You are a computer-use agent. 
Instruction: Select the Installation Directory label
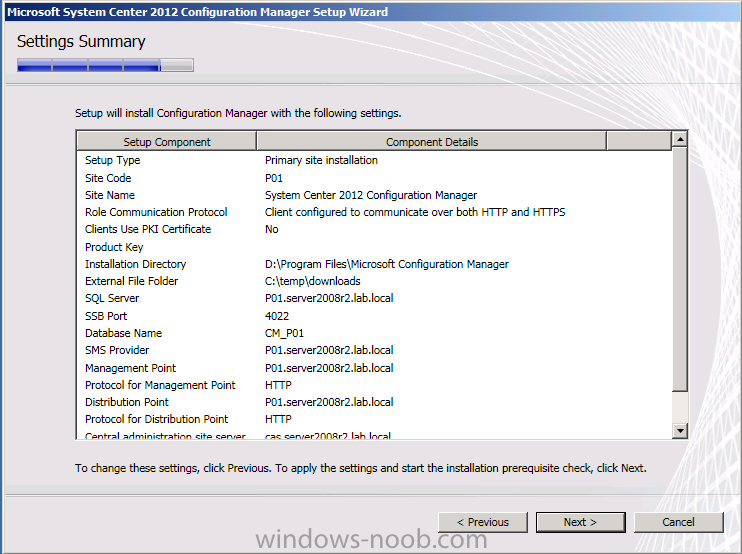tap(135, 264)
